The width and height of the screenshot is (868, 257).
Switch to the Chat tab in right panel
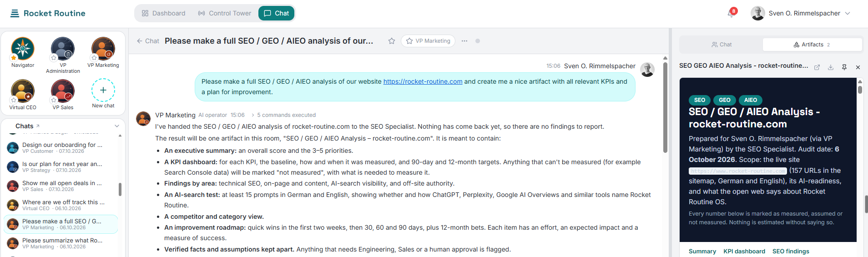pyautogui.click(x=722, y=45)
